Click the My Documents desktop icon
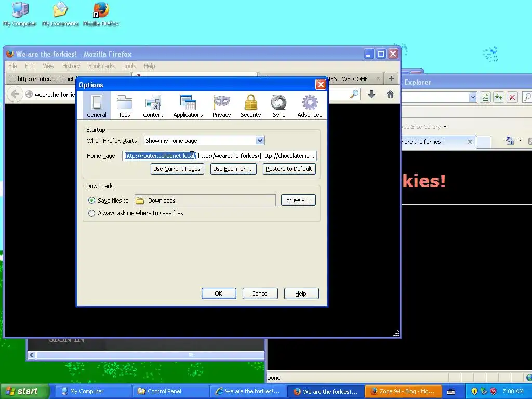The width and height of the screenshot is (532, 399). pyautogui.click(x=60, y=14)
